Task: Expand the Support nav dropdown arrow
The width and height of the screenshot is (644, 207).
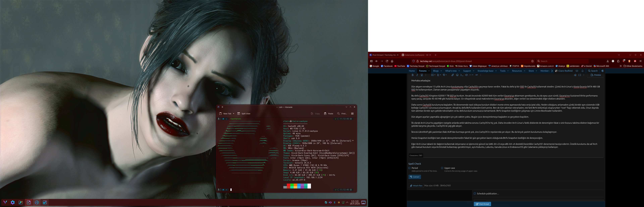Action: click(473, 71)
